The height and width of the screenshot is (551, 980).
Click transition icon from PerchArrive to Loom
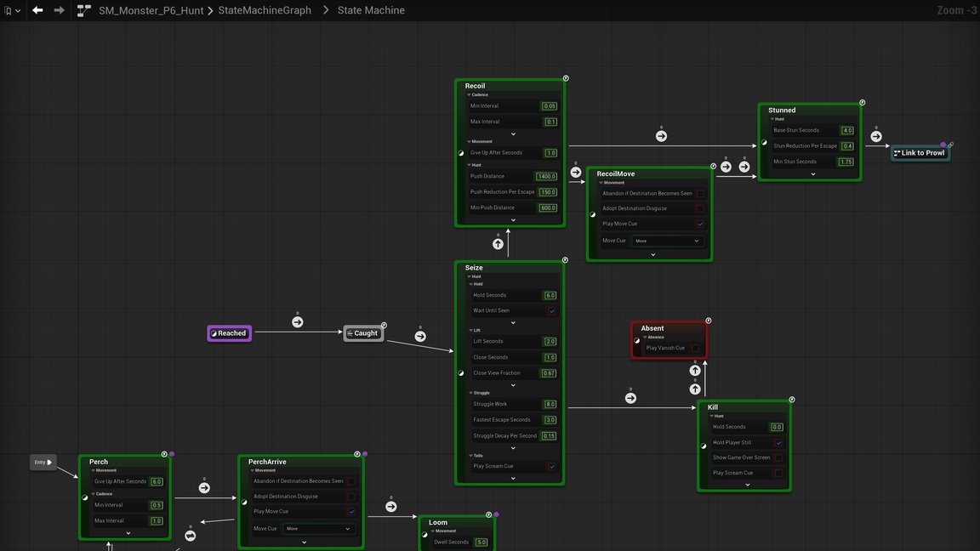[390, 507]
